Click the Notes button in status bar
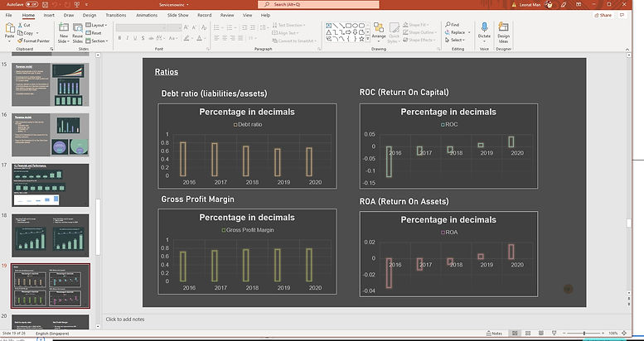The image size is (644, 341). point(494,334)
